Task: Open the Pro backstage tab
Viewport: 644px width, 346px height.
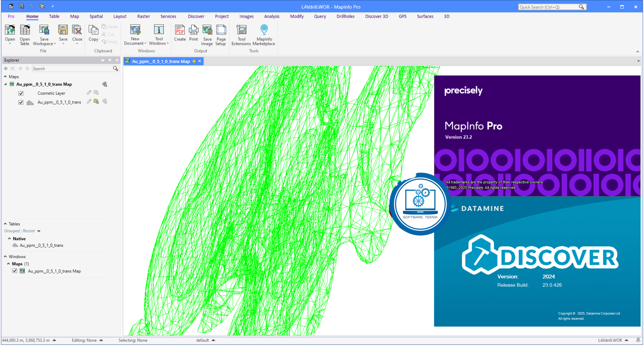Action: point(11,16)
